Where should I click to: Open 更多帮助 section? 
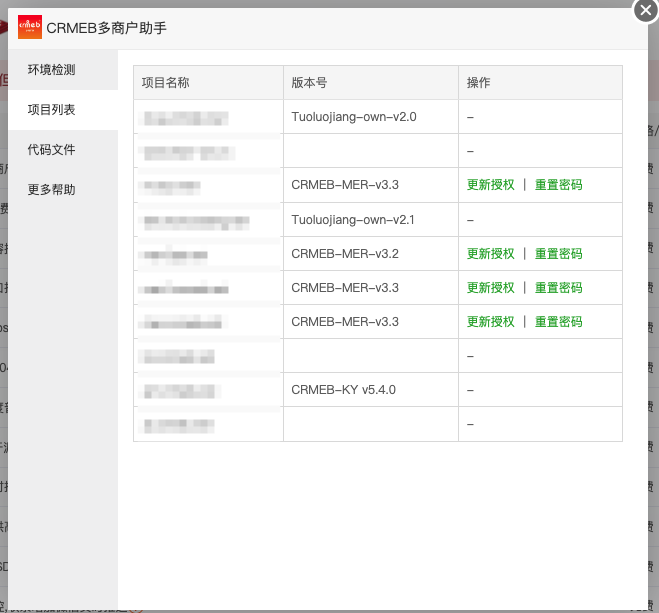[x=63, y=189]
